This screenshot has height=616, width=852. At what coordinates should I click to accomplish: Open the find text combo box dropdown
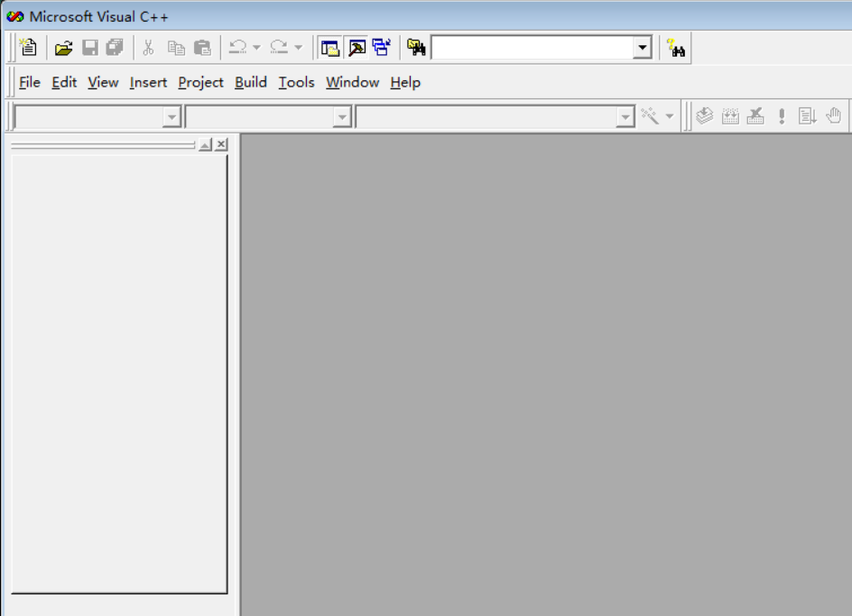coord(642,47)
